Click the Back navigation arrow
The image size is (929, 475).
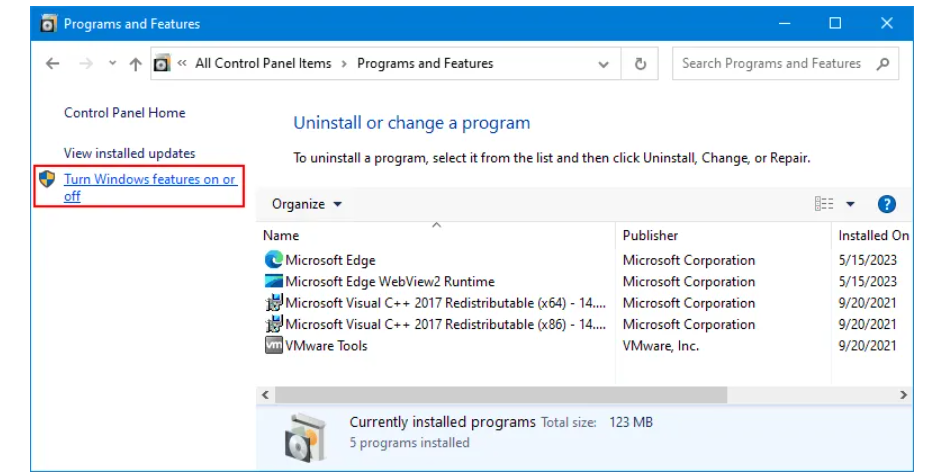click(53, 63)
